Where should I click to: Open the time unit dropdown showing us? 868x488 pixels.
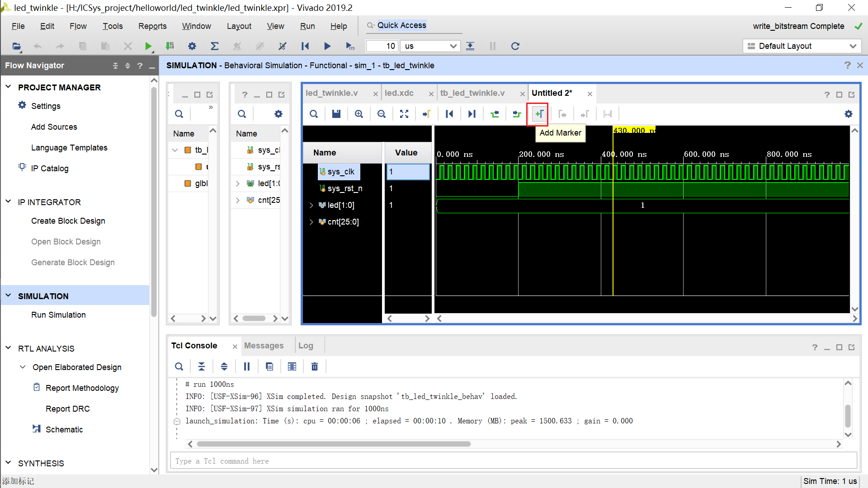pyautogui.click(x=431, y=46)
